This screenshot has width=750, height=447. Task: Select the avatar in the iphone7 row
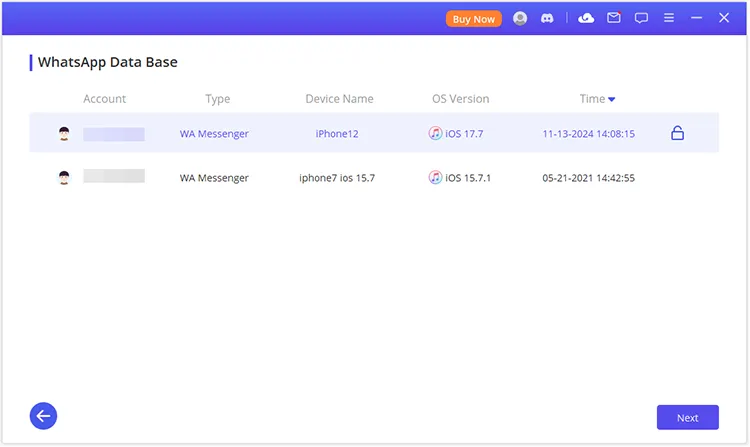point(64,178)
